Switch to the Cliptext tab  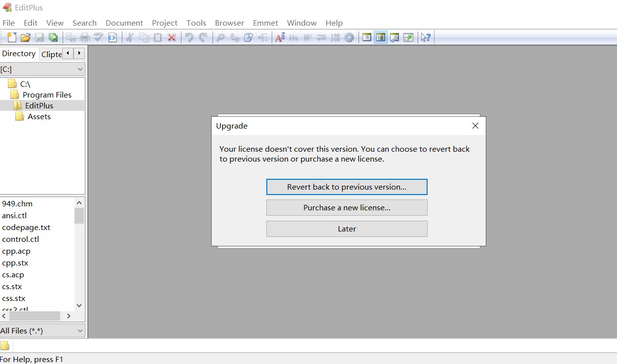[x=51, y=55]
